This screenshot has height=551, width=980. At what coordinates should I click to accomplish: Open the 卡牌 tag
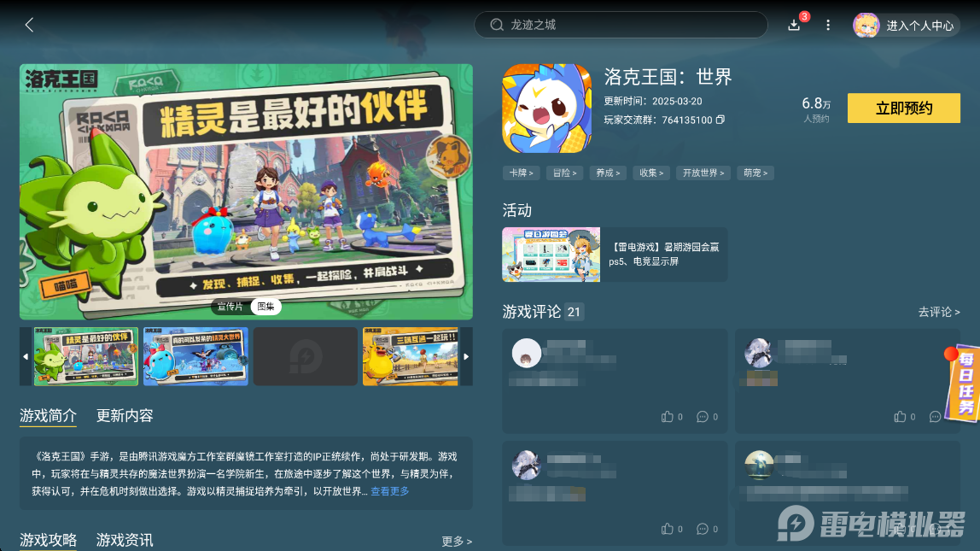click(x=522, y=173)
